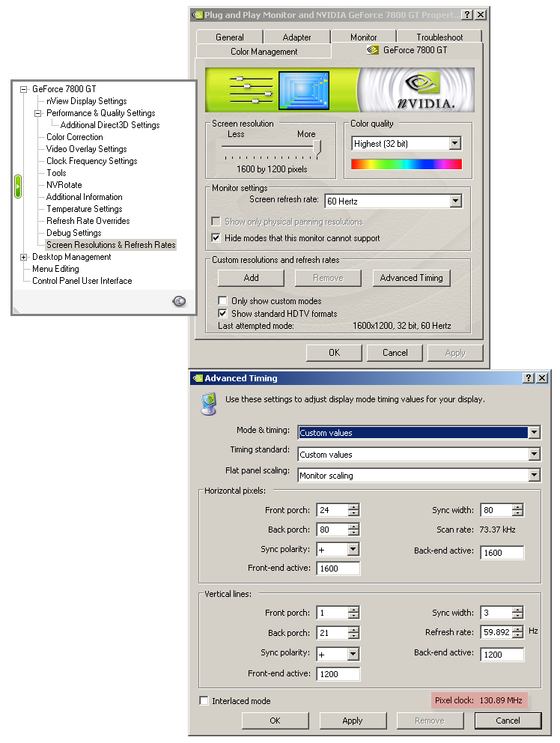Click the Screen resolution slider handle
Screen dimensions: 560x743
pyautogui.click(x=317, y=148)
